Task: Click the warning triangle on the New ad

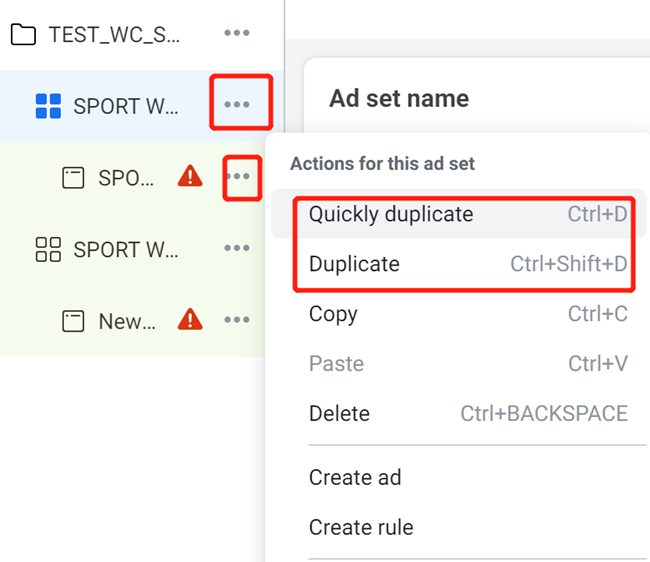Action: 190,320
